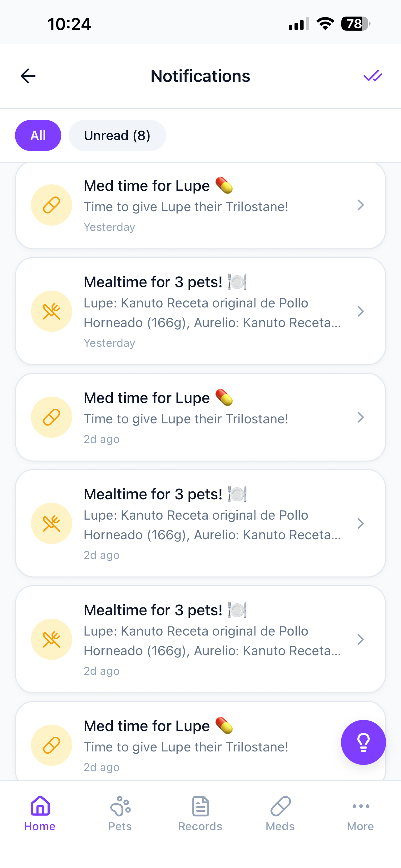Viewport: 401px width, 868px height.
Task: Tap the back arrow icon
Action: pyautogui.click(x=28, y=76)
